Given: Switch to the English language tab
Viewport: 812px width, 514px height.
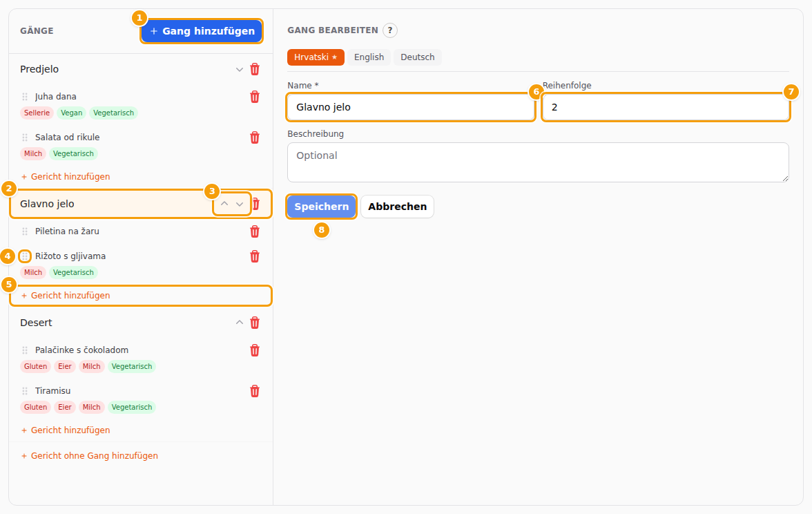Looking at the screenshot, I should pyautogui.click(x=369, y=57).
